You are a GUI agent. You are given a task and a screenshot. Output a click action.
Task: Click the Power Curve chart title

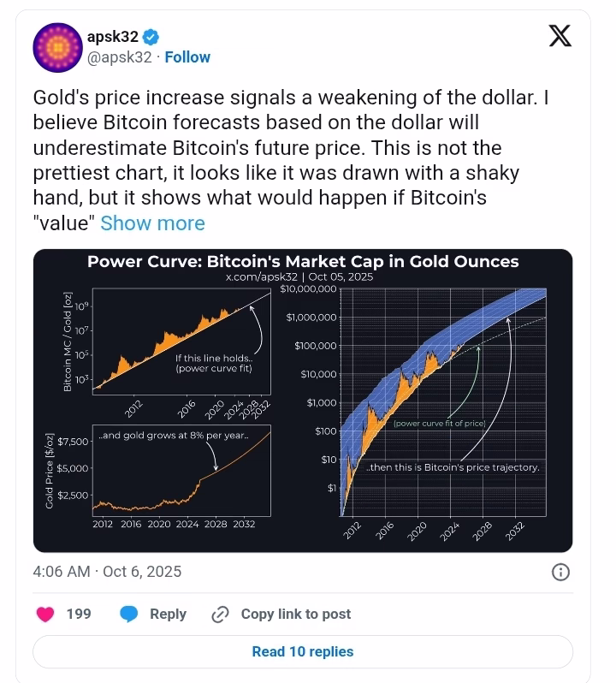(x=303, y=261)
